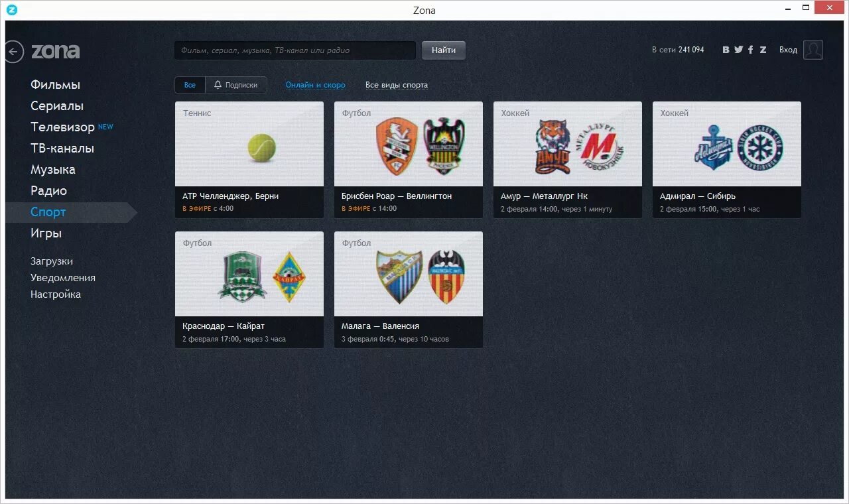Viewport: 849px width, 504px height.
Task: Click the В сети 241 094 counter
Action: 678,50
